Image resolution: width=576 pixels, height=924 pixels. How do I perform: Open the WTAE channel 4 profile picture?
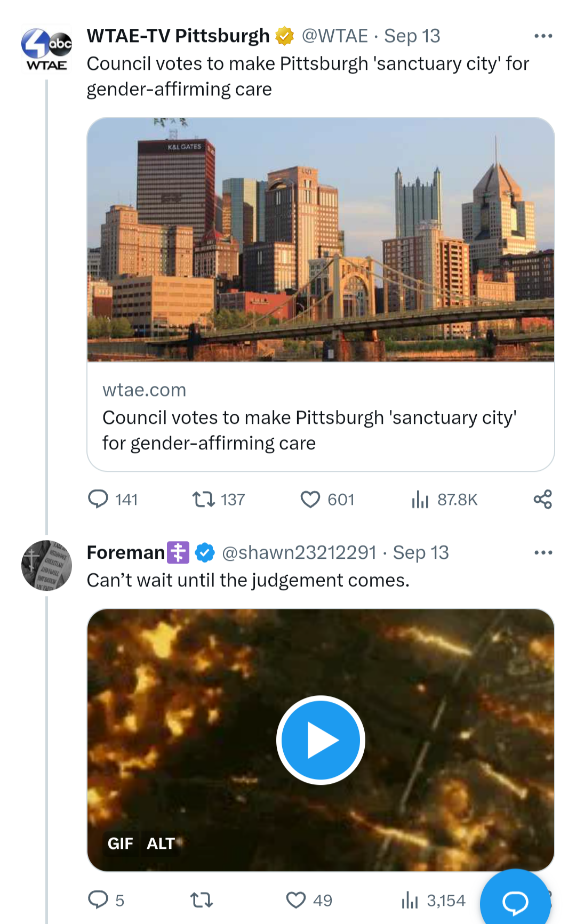pyautogui.click(x=46, y=49)
